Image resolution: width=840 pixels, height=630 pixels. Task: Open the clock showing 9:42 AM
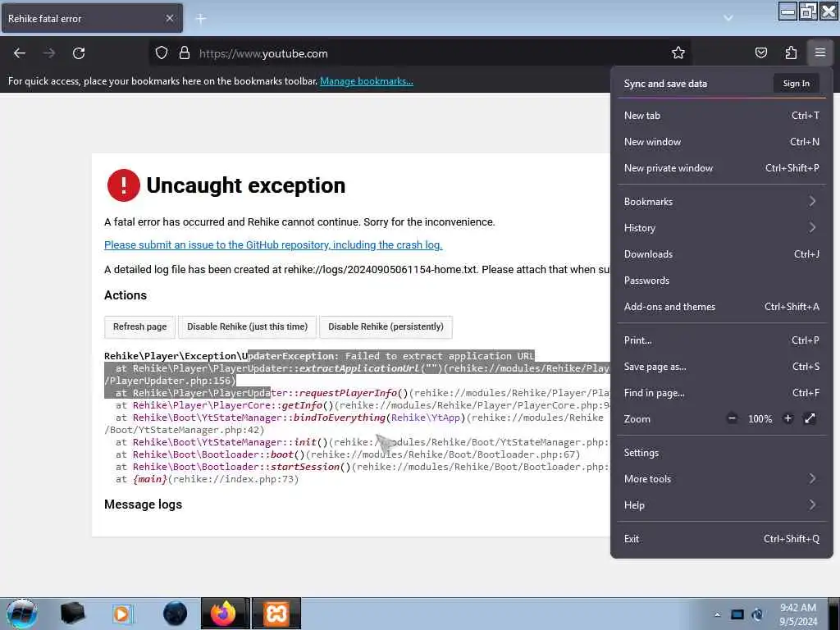coord(798,614)
